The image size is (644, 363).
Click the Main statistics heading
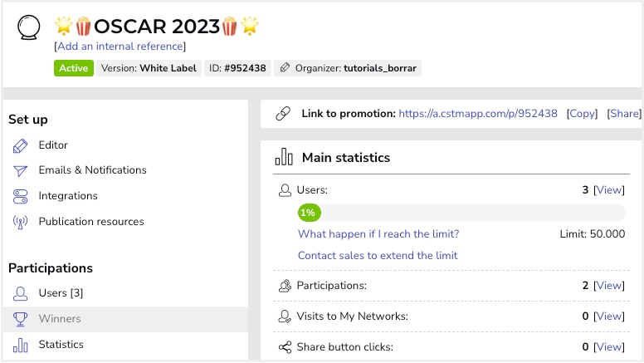(x=346, y=158)
